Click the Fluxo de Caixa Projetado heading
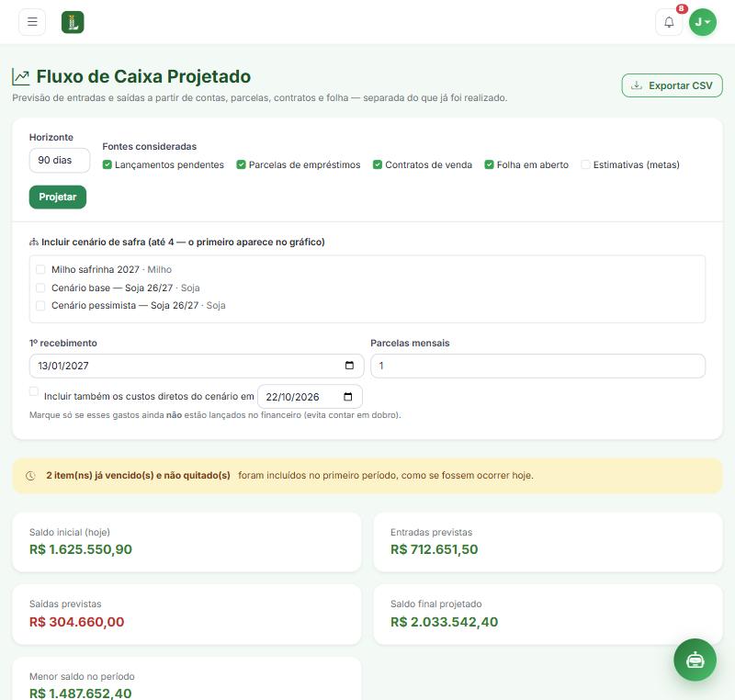This screenshot has width=735, height=700. pyautogui.click(x=143, y=76)
